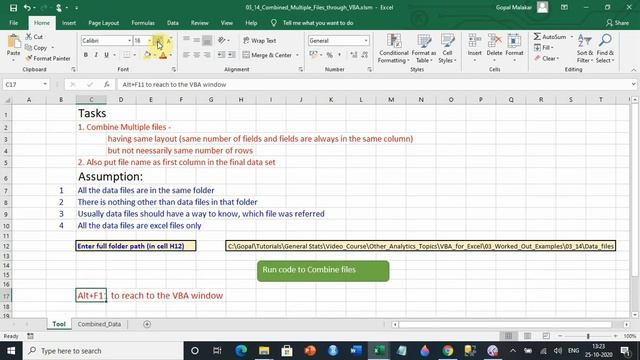This screenshot has height=360, width=640.
Task: Click the Delete cells icon
Action: [x=494, y=41]
